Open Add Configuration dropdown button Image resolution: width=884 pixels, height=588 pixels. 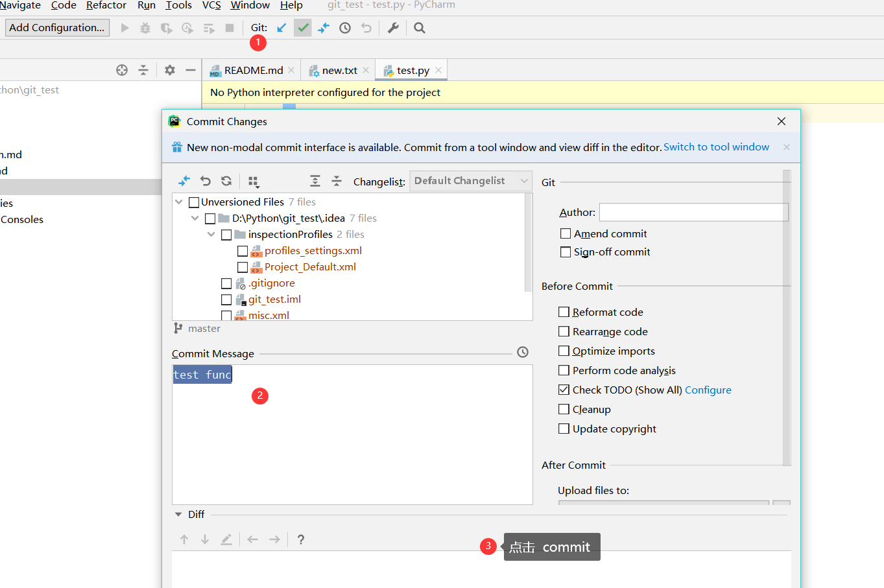click(x=57, y=28)
